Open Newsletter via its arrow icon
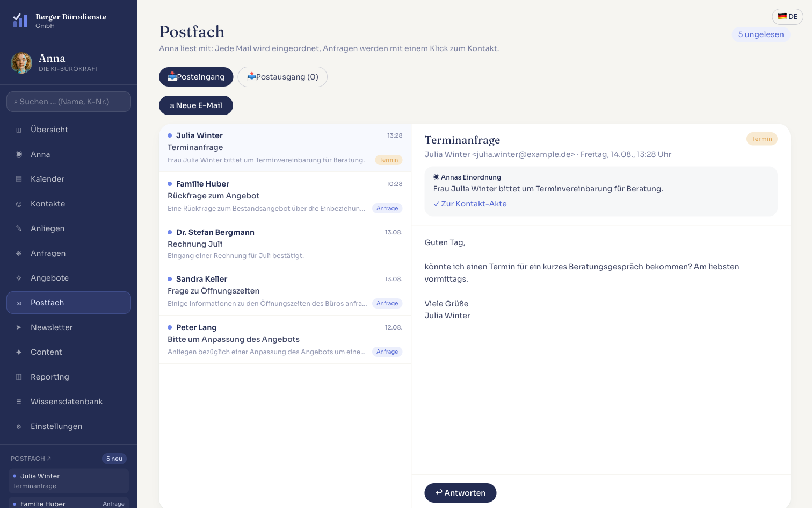The image size is (812, 508). click(x=19, y=327)
